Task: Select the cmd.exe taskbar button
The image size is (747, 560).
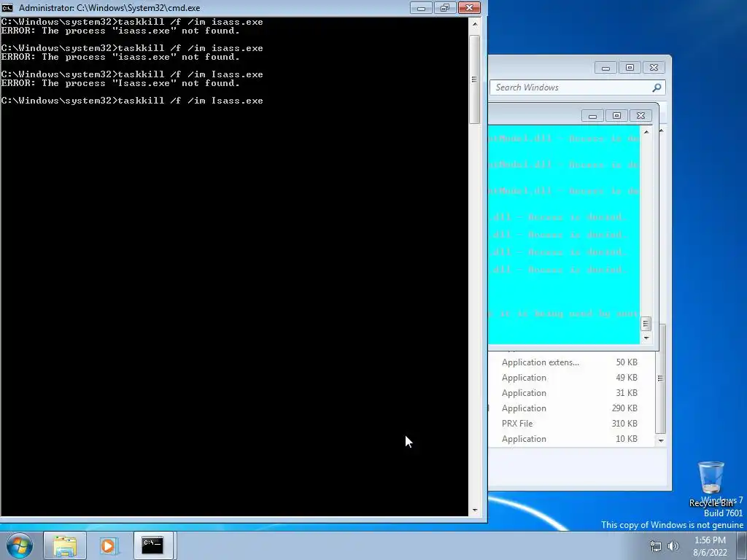Action: click(x=153, y=545)
